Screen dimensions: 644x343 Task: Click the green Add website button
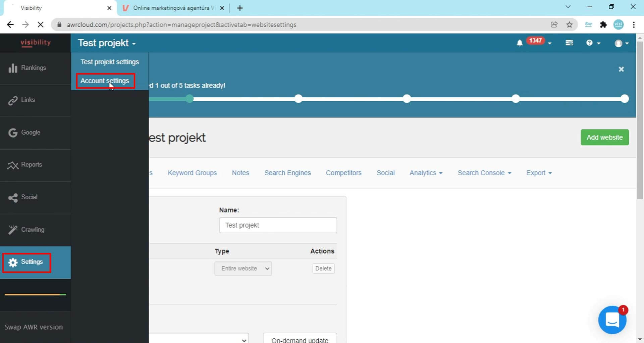pyautogui.click(x=604, y=137)
